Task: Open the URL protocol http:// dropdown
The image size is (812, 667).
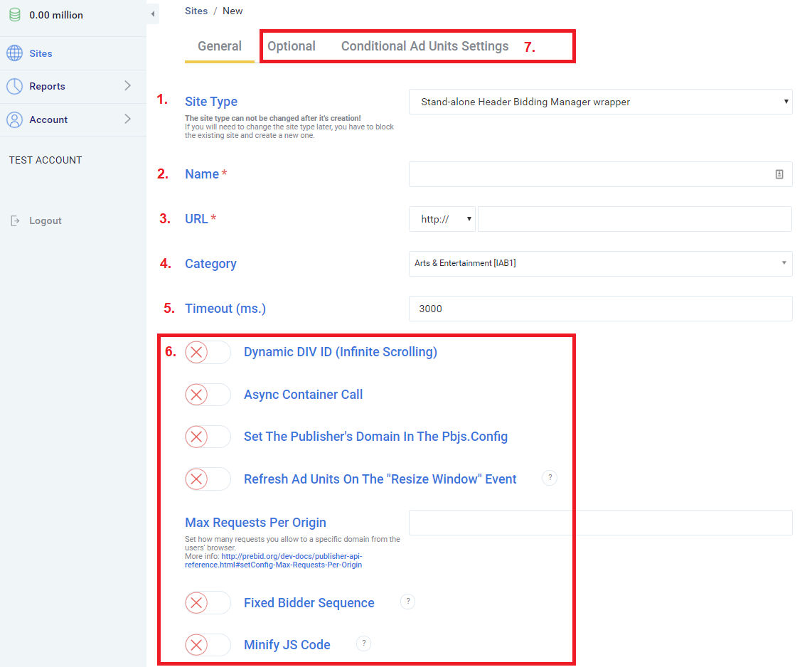Action: [442, 219]
